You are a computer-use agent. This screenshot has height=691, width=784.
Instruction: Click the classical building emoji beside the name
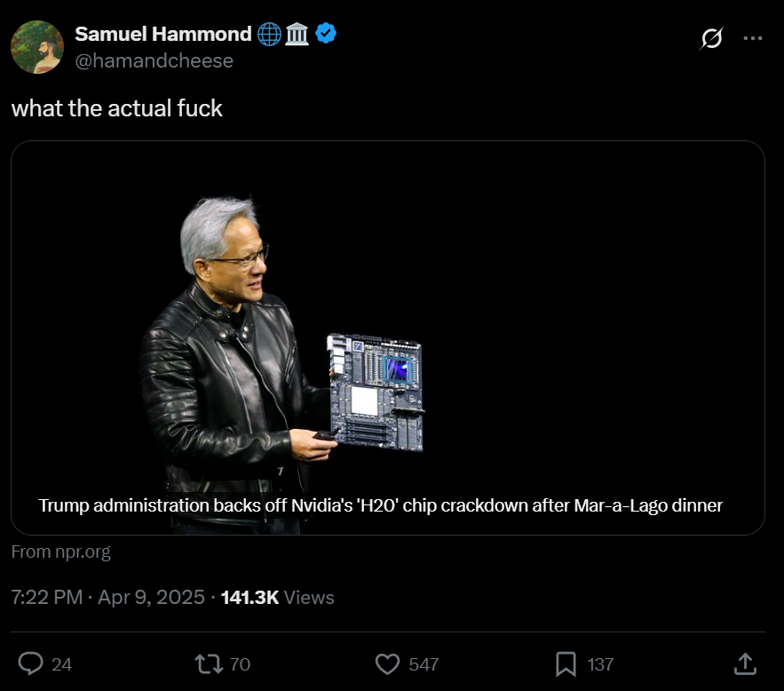(297, 35)
